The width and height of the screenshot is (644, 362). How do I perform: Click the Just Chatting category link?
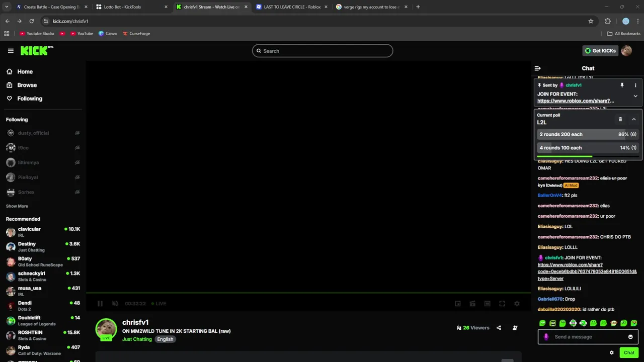tap(137, 339)
